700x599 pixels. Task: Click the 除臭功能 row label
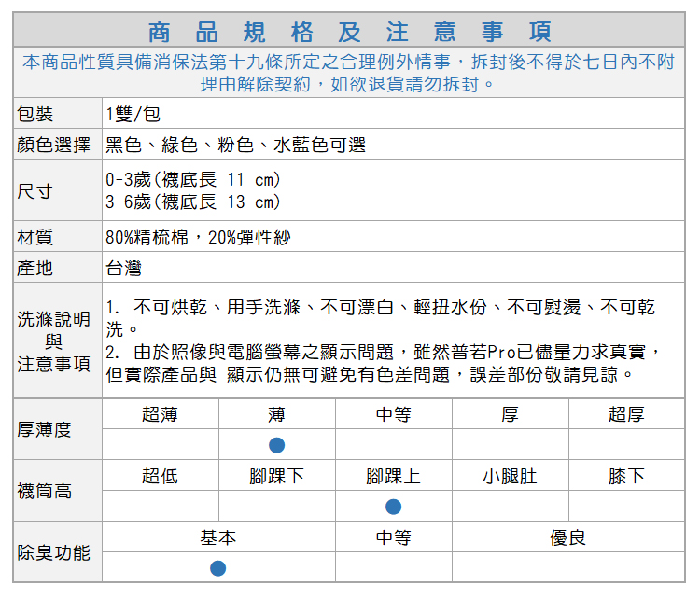tap(54, 552)
